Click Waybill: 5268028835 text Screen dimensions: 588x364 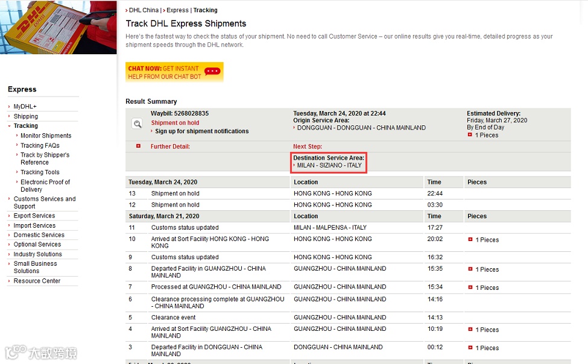pyautogui.click(x=180, y=113)
